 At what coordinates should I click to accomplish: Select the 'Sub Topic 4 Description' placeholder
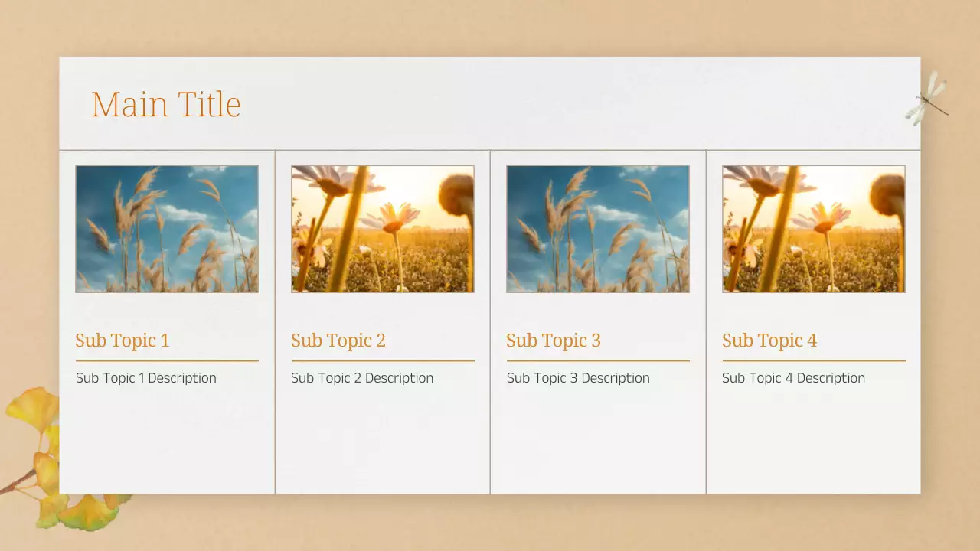[793, 377]
